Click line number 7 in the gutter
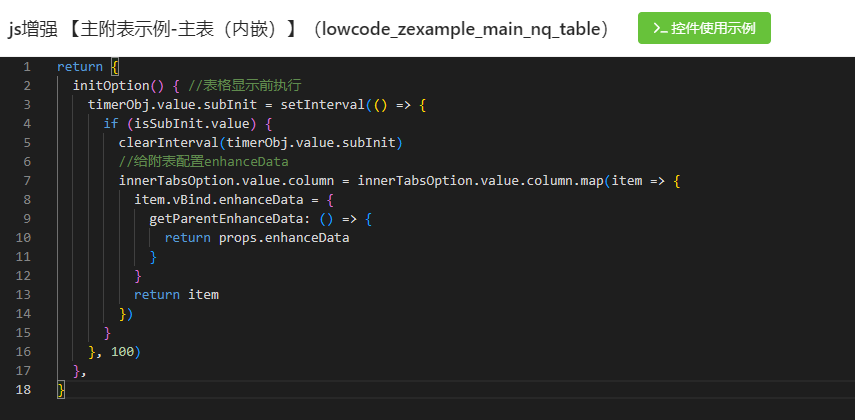The image size is (855, 420). point(27,181)
